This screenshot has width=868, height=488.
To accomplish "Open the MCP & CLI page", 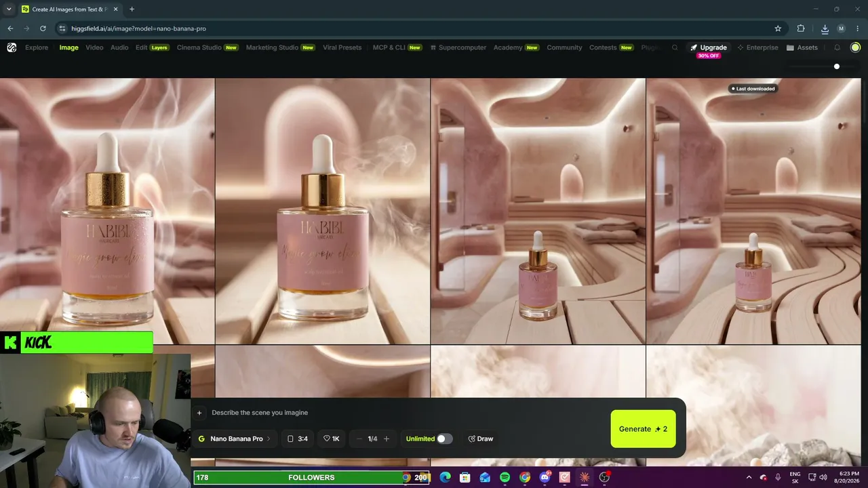I will pos(397,47).
